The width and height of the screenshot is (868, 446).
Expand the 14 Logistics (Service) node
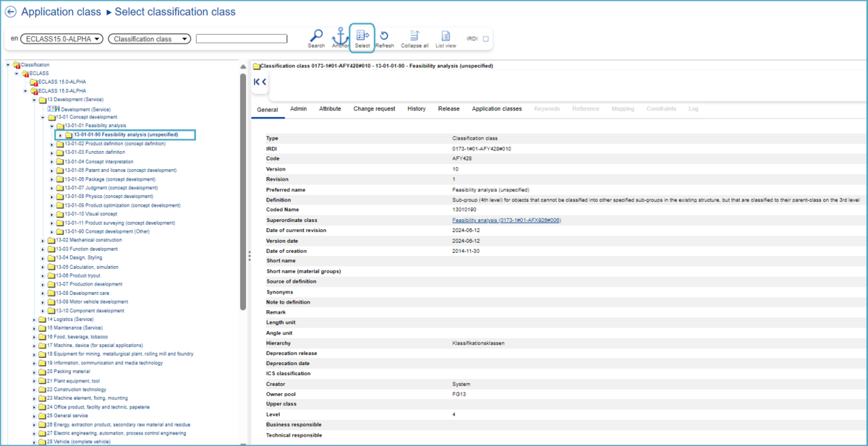[34, 320]
